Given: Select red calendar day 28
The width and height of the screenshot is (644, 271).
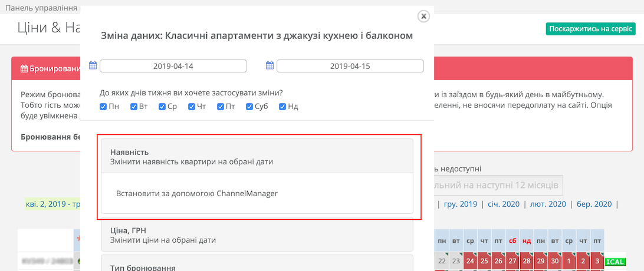Looking at the screenshot, I should pos(527,261).
